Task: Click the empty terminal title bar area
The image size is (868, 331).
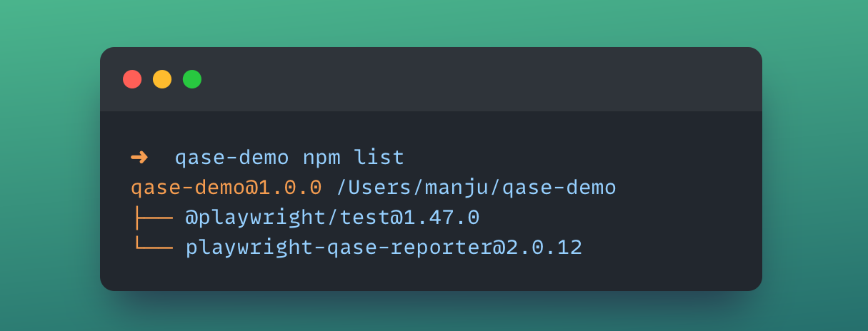Action: (479, 79)
